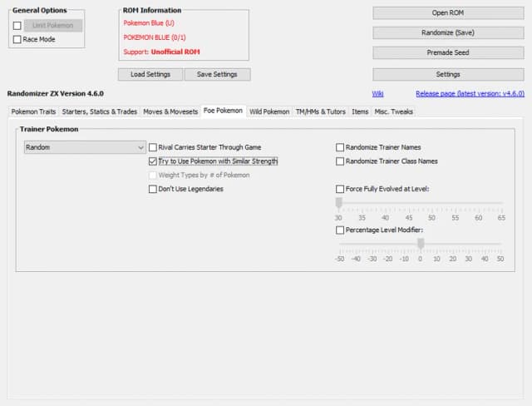Screen dimensions: 532x406
Task: Open TM/HMs & Tutors tab
Action: tap(320, 111)
